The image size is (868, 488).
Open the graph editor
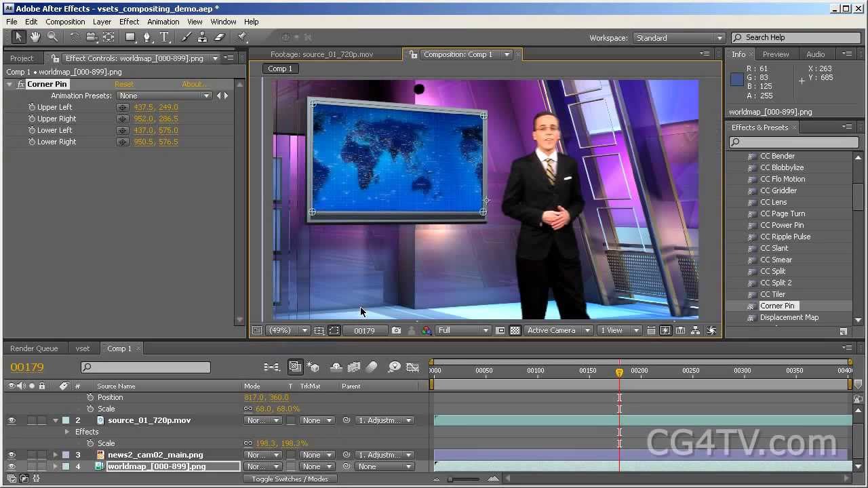(x=412, y=367)
